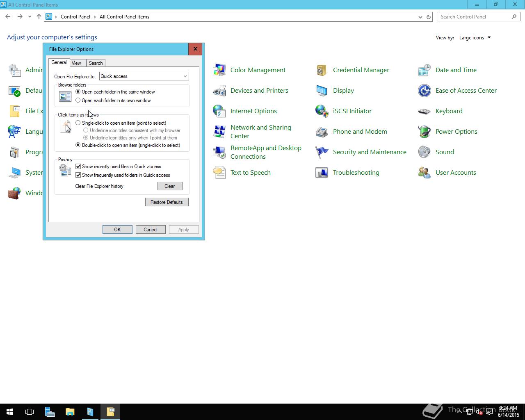Open the Devices and Printers icon
Screen dimensions: 525x420
219,91
